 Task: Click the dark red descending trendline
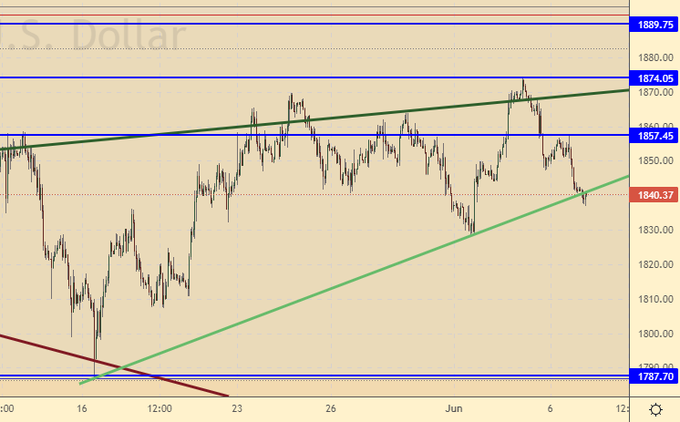coord(100,359)
